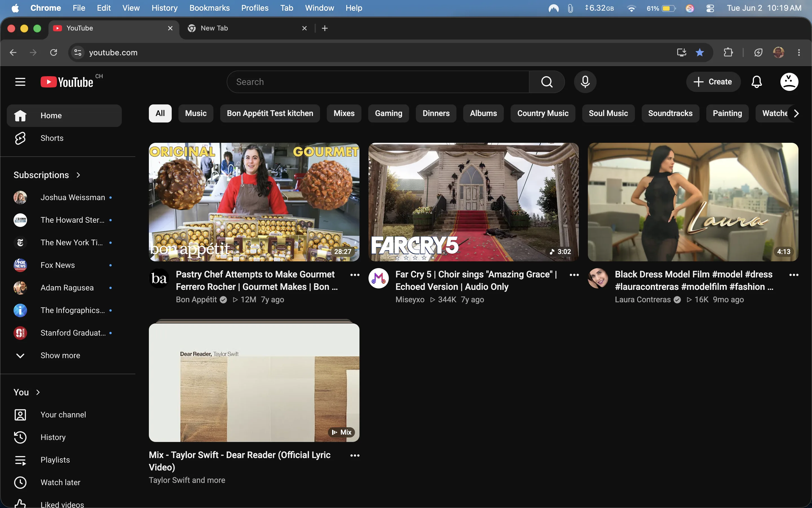The height and width of the screenshot is (508, 812).
Task: Expand the You section chevron
Action: point(38,392)
